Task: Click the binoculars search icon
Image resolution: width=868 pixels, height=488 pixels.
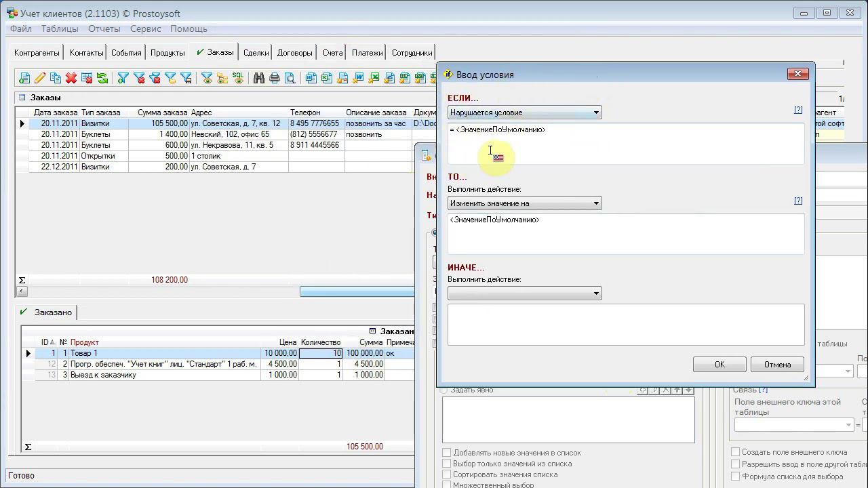Action: (x=259, y=79)
